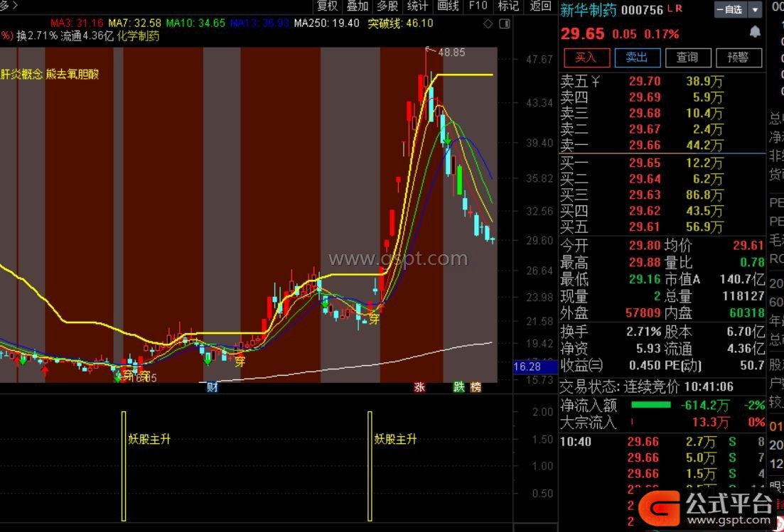Image resolution: width=784 pixels, height=532 pixels.
Task: Select the 卖二 29.67 order row
Action: pyautogui.click(x=662, y=129)
